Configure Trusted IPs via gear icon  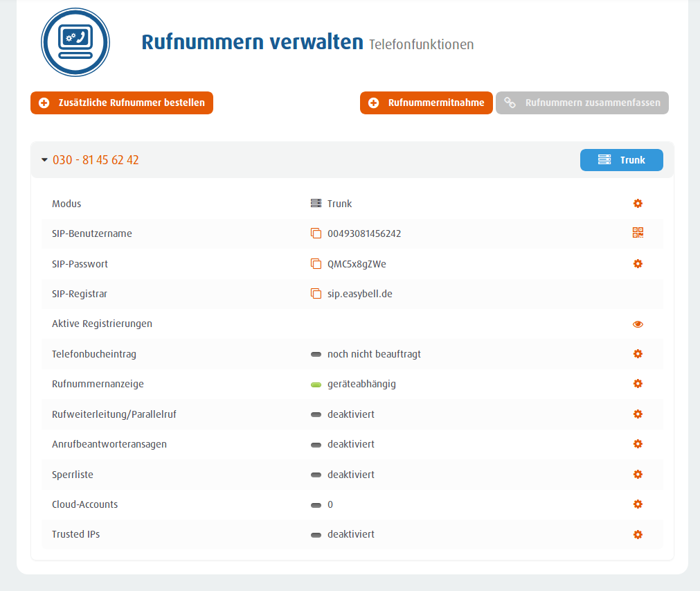638,534
